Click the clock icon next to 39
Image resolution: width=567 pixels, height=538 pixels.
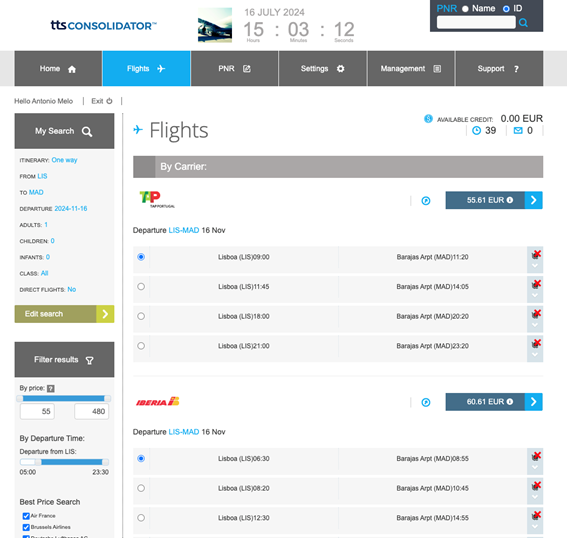tap(477, 131)
